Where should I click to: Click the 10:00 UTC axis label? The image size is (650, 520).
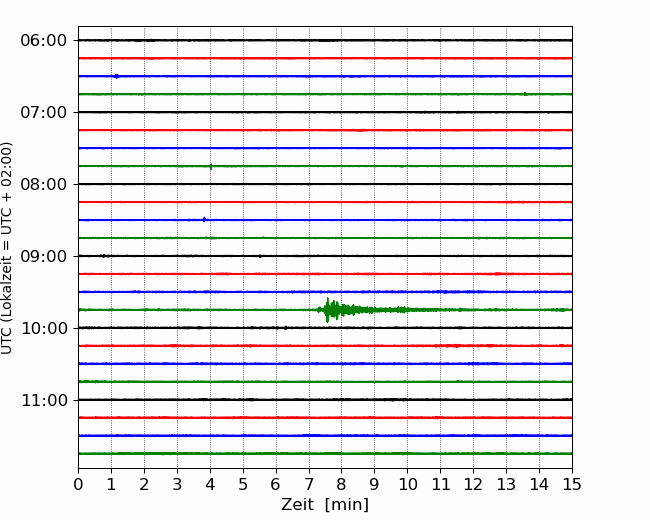pos(44,328)
